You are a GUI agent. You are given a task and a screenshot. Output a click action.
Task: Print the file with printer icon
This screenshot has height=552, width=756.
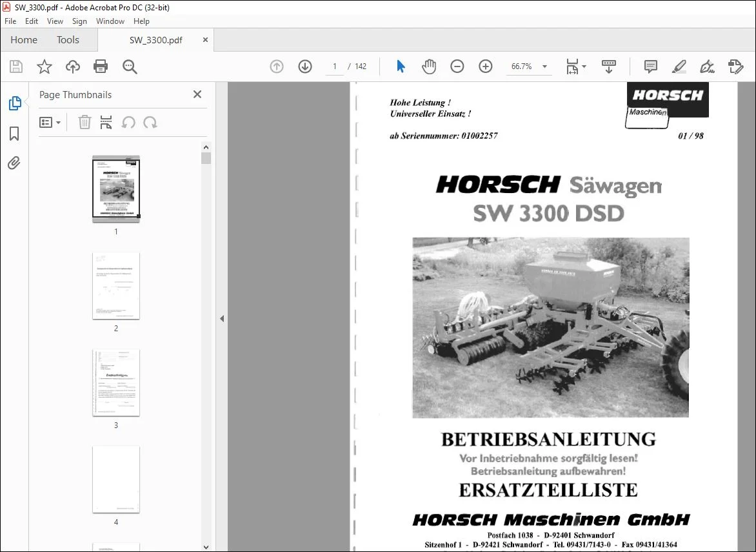[x=101, y=66]
